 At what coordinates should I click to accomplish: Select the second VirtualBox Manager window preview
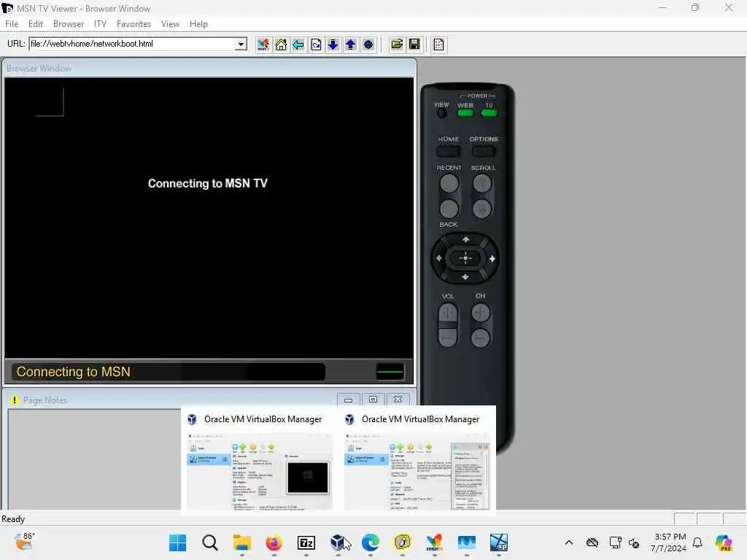[x=417, y=461]
